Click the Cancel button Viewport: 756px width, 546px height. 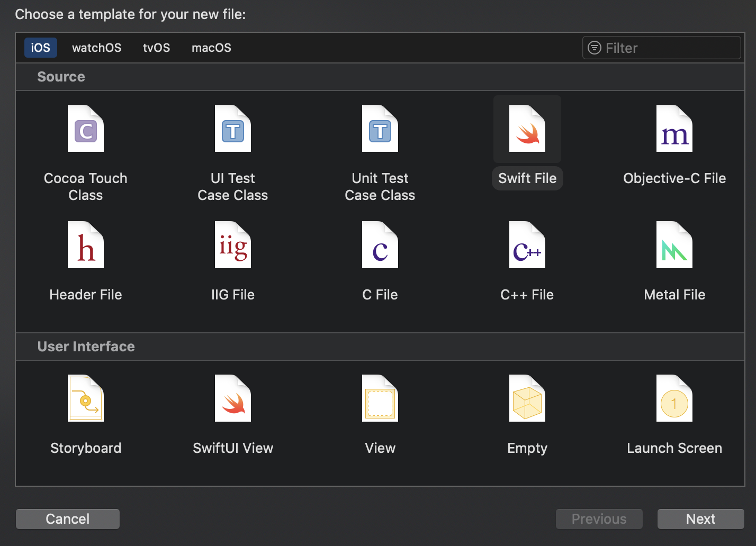(68, 519)
